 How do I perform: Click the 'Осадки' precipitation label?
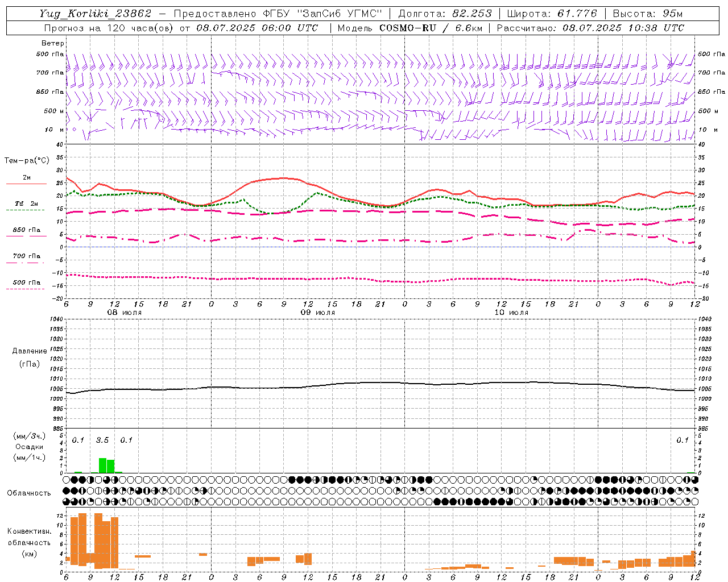[x=29, y=447]
